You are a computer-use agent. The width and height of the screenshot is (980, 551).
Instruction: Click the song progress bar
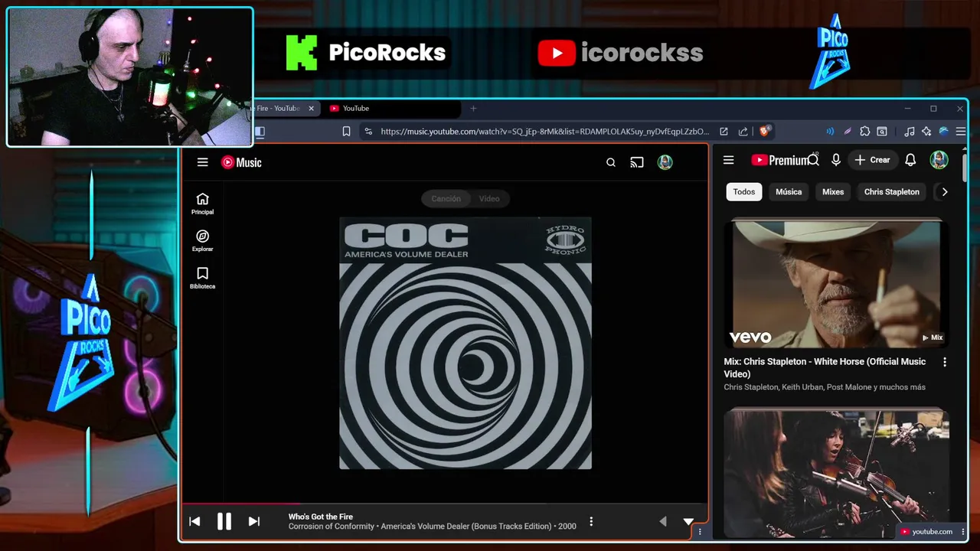click(444, 504)
